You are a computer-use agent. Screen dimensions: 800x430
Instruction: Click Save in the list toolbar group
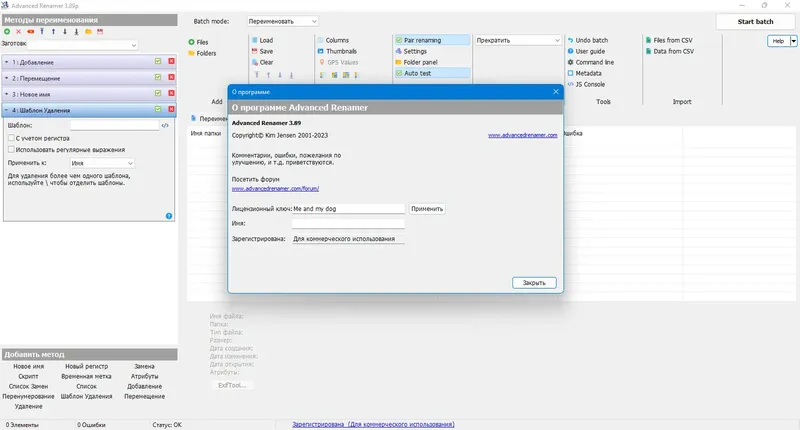point(262,51)
